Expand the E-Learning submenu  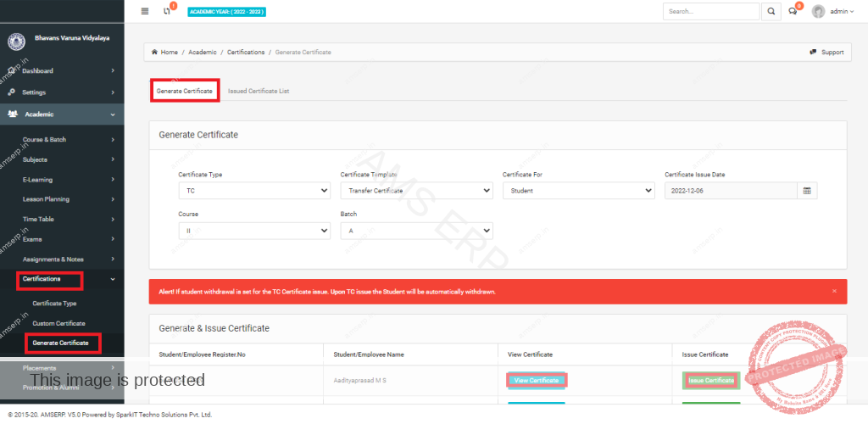pyautogui.click(x=62, y=179)
